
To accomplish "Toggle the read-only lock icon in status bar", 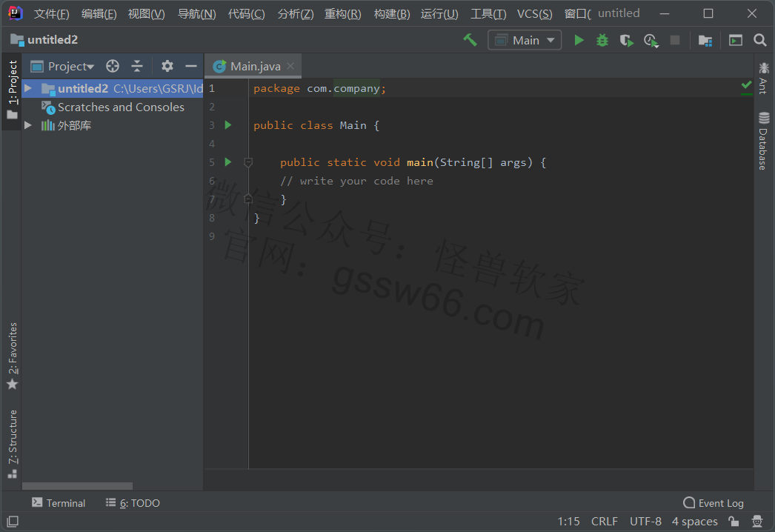I will coord(733,522).
